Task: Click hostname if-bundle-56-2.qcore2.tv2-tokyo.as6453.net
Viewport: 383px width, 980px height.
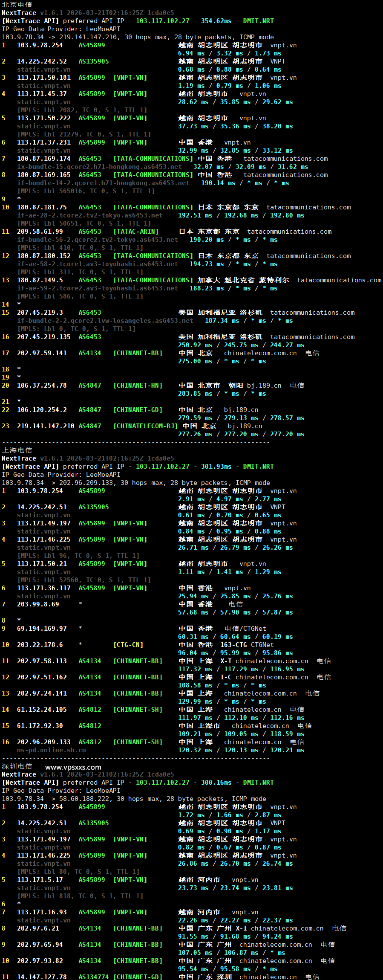Action: 98,240
